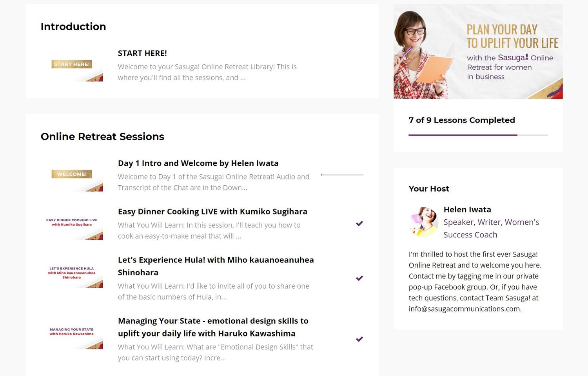Open the WELCOME! lesson thumbnail
This screenshot has height=376, width=588.
tap(72, 174)
